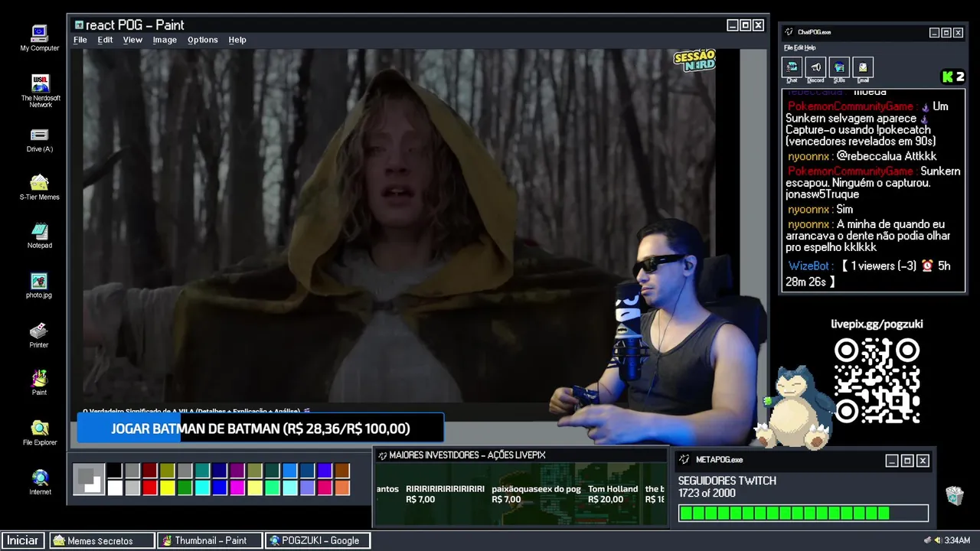980x551 pixels.
Task: Select the dark brown color swatch
Action: pos(342,471)
